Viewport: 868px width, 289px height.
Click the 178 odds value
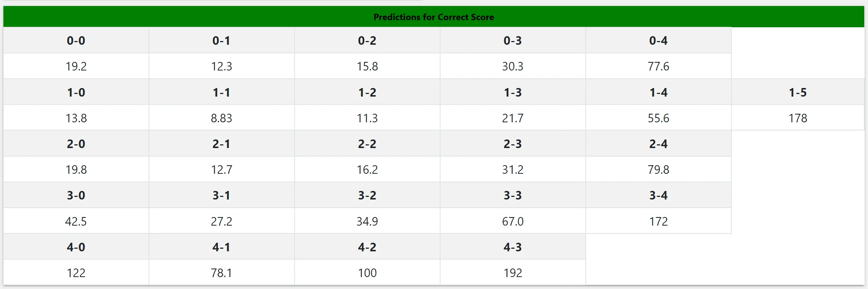coord(798,118)
